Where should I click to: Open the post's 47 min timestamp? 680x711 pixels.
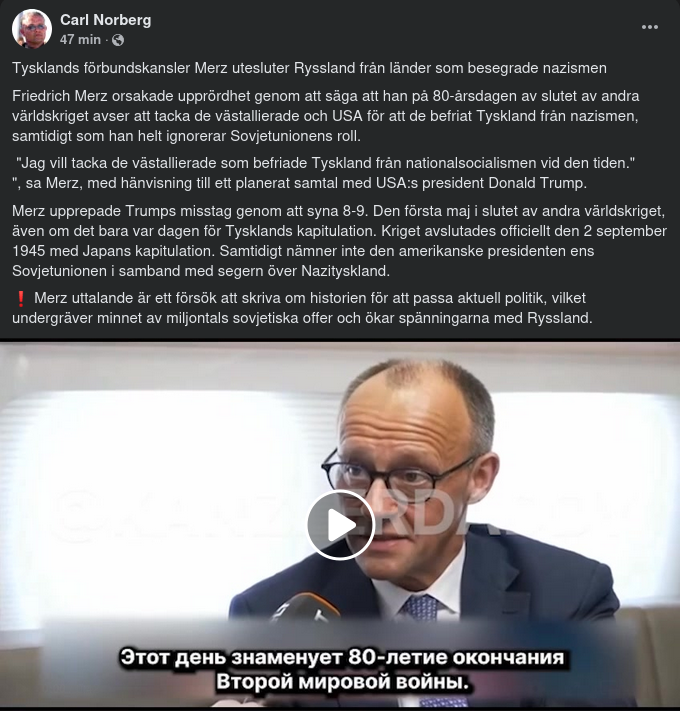[80, 40]
